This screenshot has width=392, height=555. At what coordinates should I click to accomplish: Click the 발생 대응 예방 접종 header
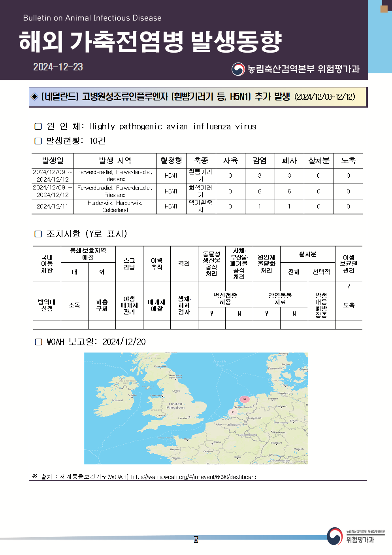tap(321, 305)
